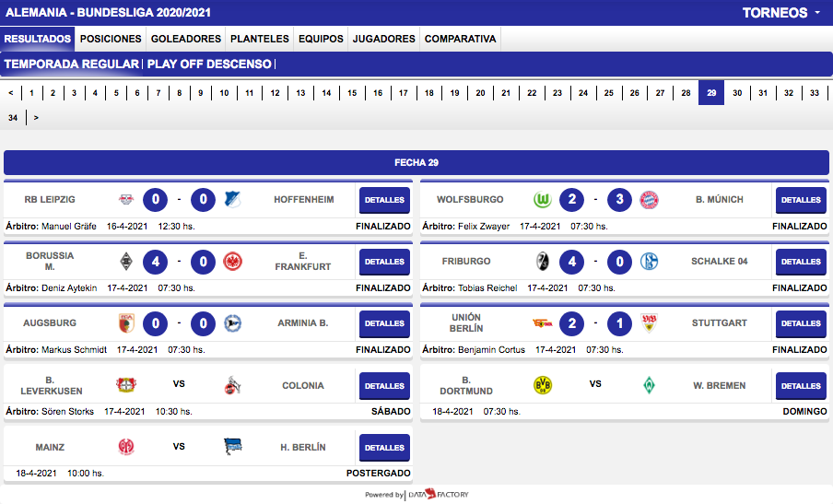833x504 pixels.
Task: Click the W. Bremen diamond logo
Action: point(649,384)
